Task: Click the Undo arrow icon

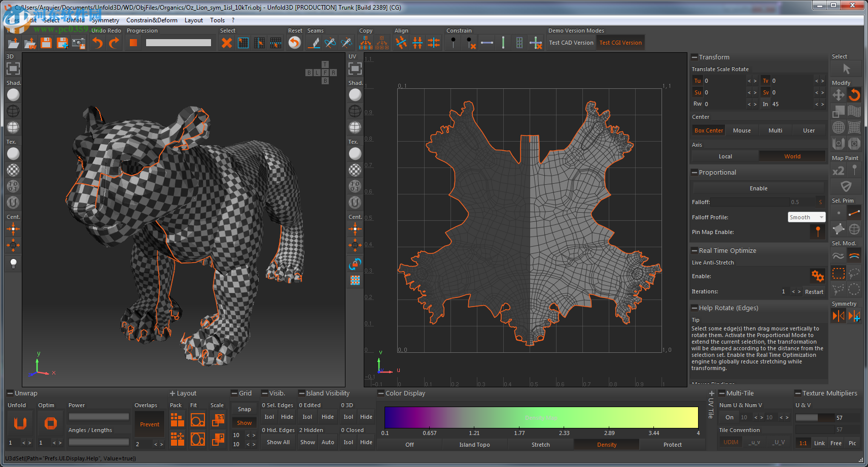Action: (x=97, y=43)
